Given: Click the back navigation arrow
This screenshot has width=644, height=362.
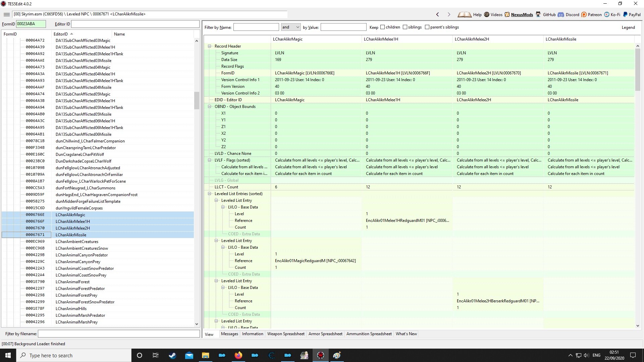Looking at the screenshot, I should [x=437, y=14].
